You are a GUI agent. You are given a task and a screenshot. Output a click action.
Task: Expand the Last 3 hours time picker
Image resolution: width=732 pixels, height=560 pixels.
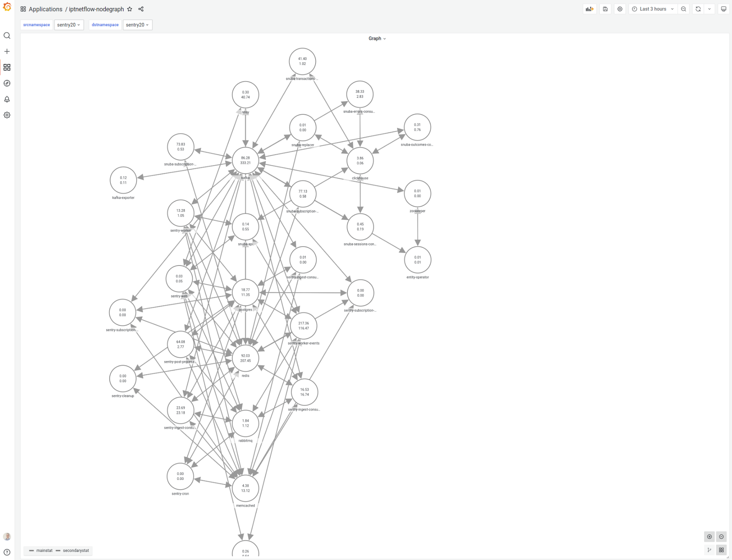click(653, 9)
